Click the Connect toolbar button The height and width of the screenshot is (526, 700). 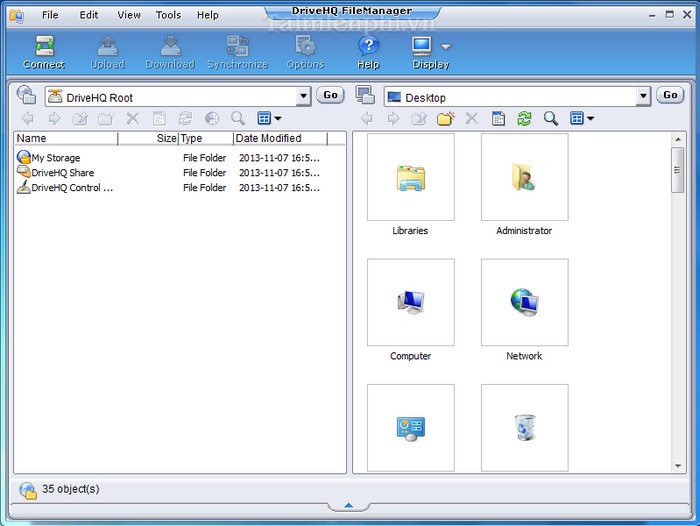[x=44, y=52]
